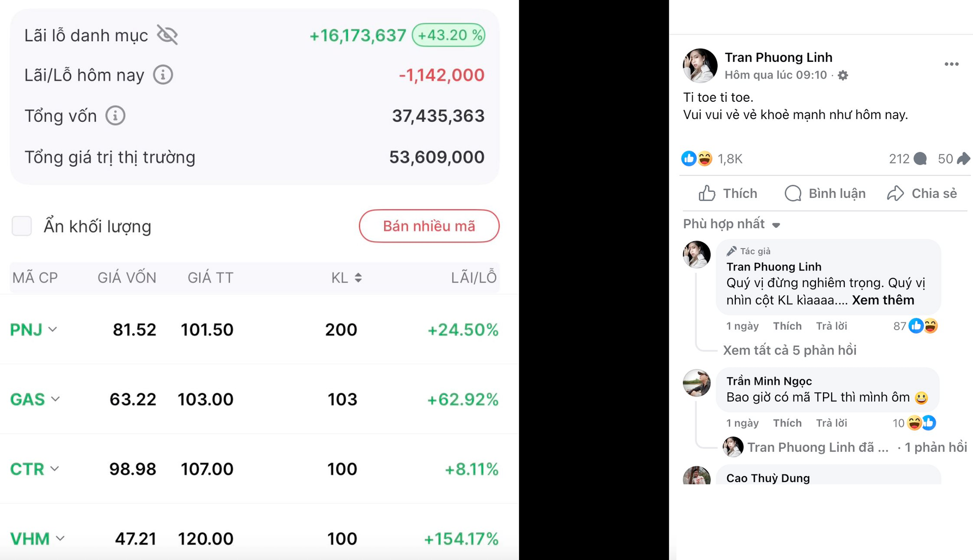Viewport: 973px width, 560px height.
Task: Open "Xem tất cả 5 phản hồi" replies
Action: pyautogui.click(x=791, y=350)
